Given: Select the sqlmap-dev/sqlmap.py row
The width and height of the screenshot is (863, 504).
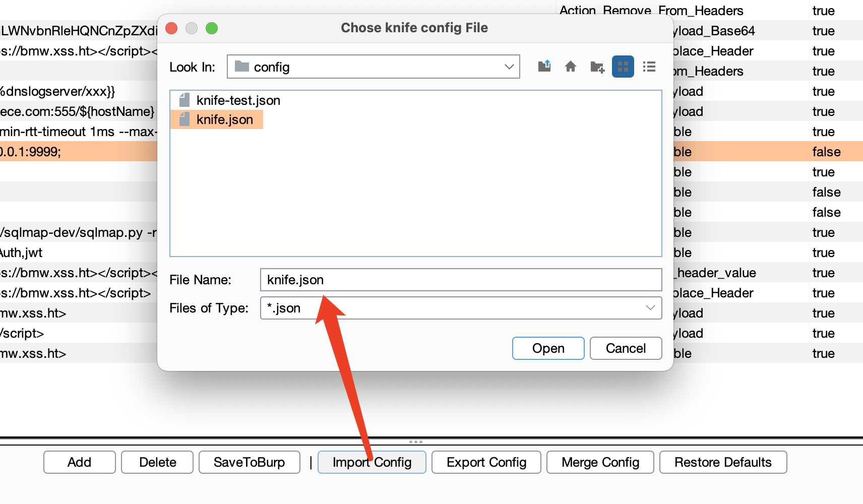Looking at the screenshot, I should click(x=79, y=232).
